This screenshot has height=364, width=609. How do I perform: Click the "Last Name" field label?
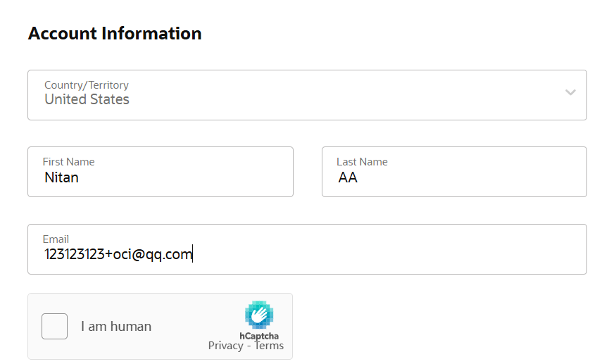pyautogui.click(x=362, y=162)
